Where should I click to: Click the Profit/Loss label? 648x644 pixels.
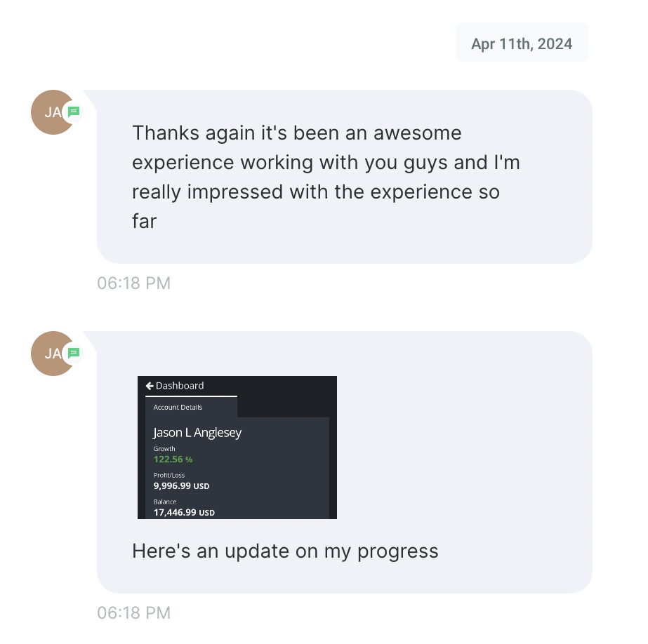tap(169, 475)
